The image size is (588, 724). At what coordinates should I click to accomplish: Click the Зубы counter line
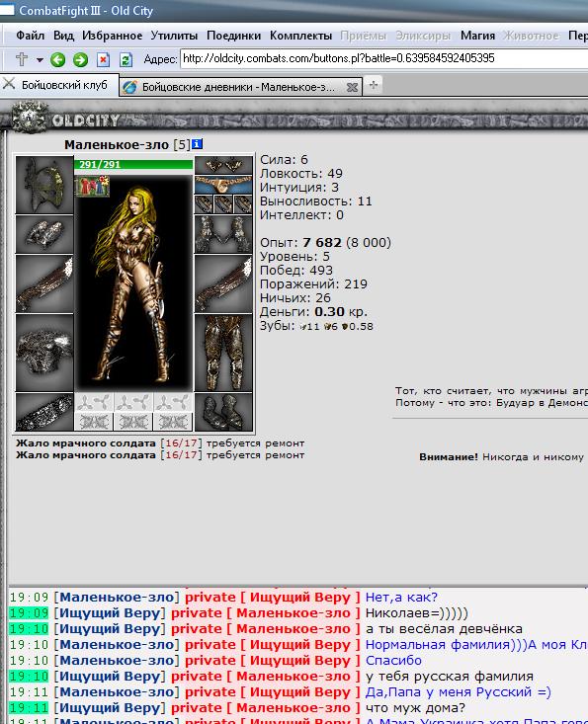click(316, 326)
